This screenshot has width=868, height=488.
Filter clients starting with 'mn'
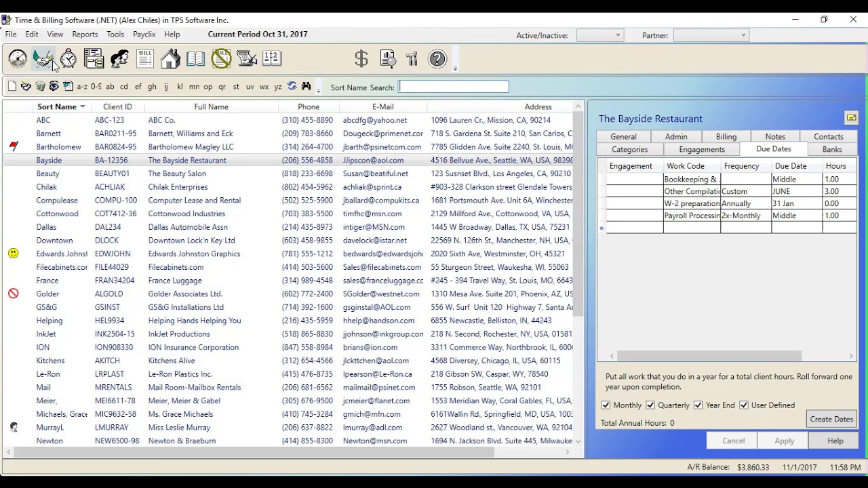(x=194, y=87)
